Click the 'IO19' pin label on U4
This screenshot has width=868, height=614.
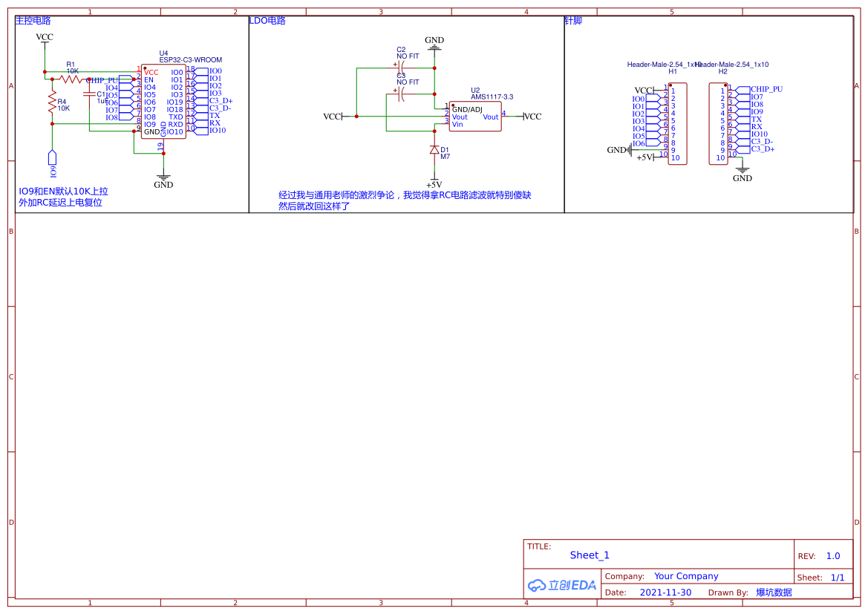(175, 102)
